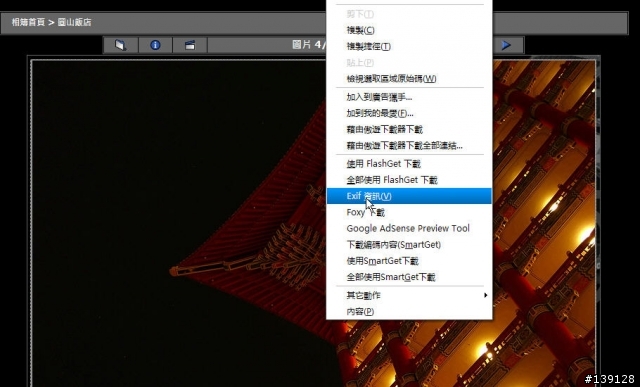640x387 pixels.
Task: Click the blue info icon in toolbar
Action: (155, 45)
